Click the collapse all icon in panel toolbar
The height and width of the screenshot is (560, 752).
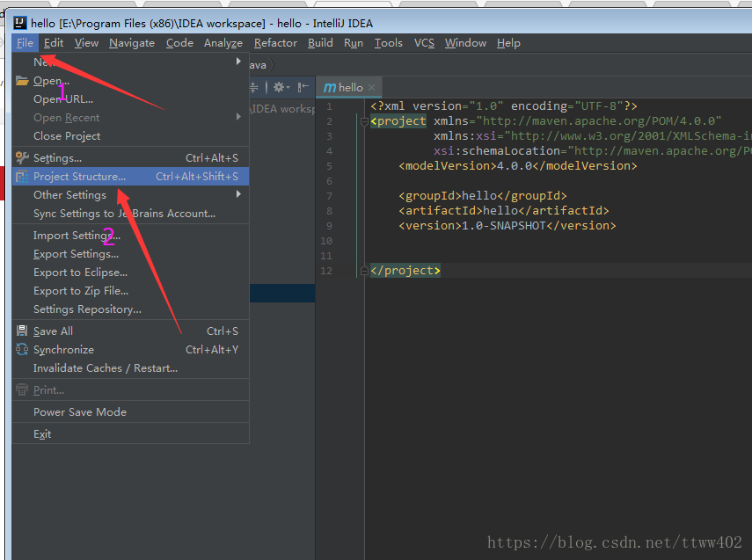pos(254,87)
